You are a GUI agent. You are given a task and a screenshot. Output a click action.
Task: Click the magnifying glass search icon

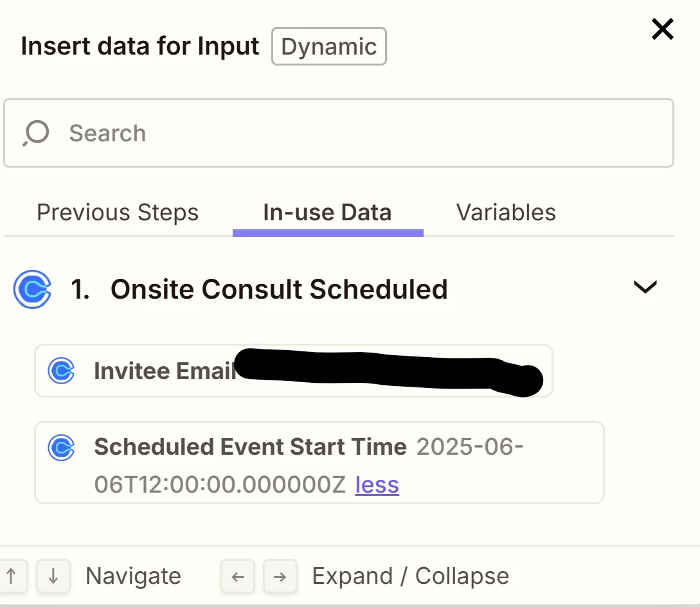[x=35, y=133]
